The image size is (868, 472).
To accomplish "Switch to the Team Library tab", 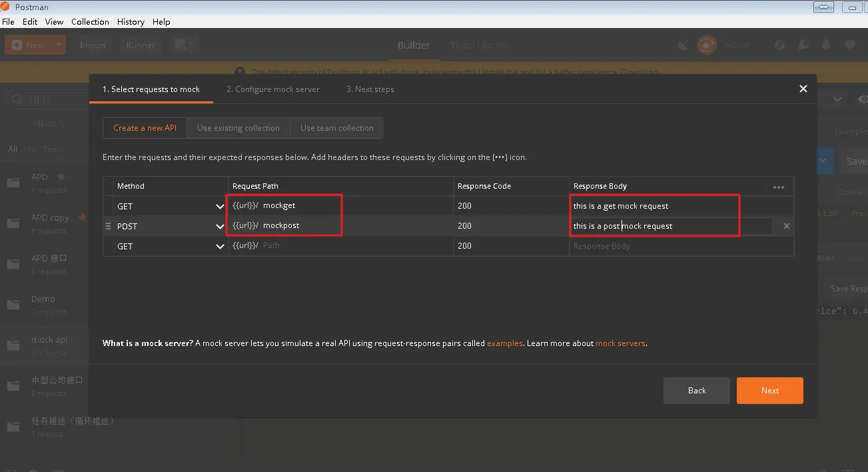I will [480, 45].
